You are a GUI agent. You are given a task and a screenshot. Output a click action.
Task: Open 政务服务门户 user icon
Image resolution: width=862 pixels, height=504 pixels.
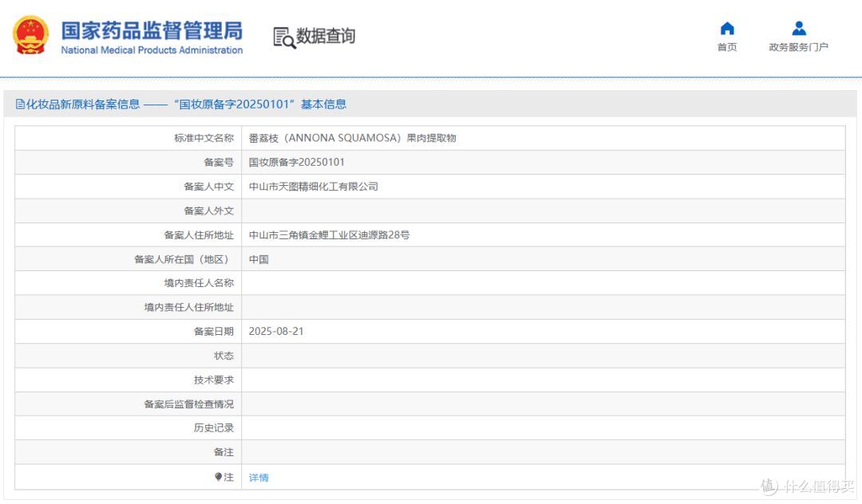tap(799, 29)
